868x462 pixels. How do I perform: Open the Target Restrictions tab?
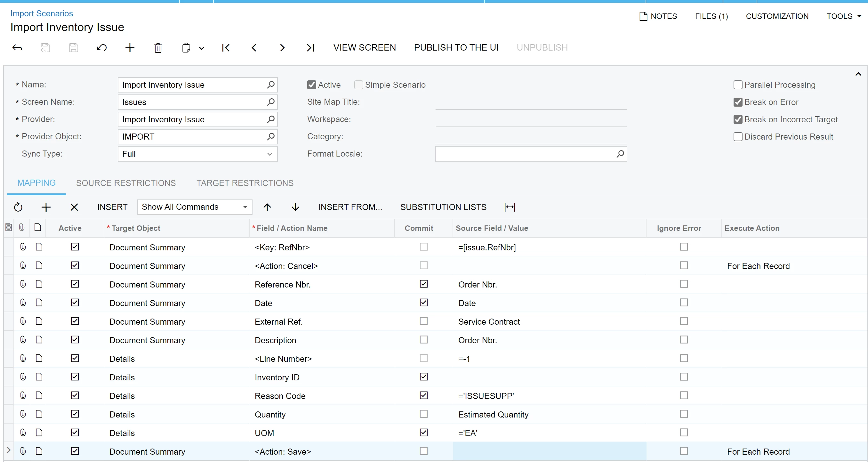(x=245, y=183)
